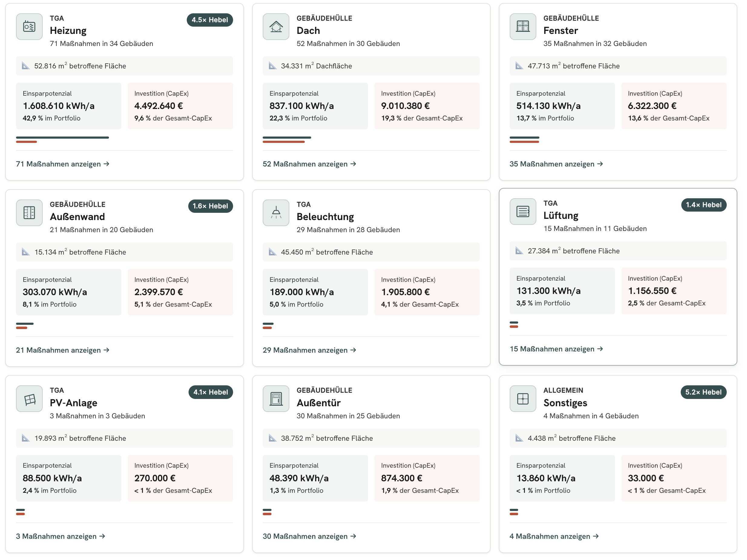Click the Fenster window icon
The height and width of the screenshot is (560, 747).
point(523,27)
